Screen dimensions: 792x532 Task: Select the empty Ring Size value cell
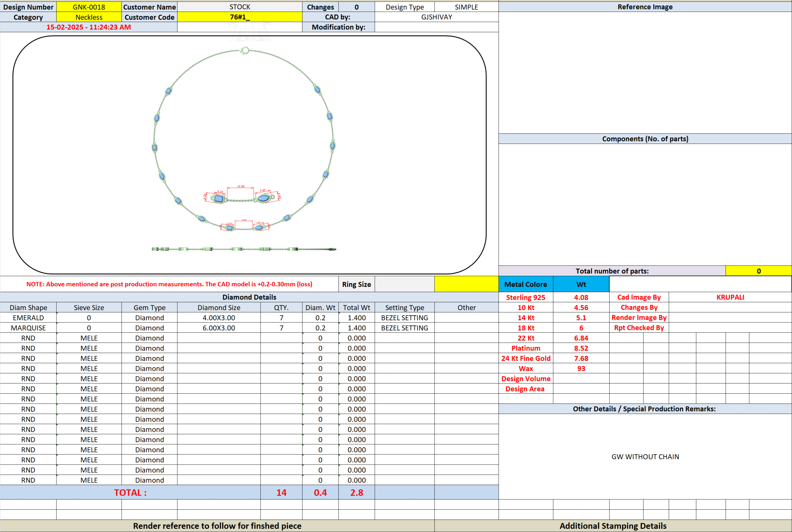(404, 284)
